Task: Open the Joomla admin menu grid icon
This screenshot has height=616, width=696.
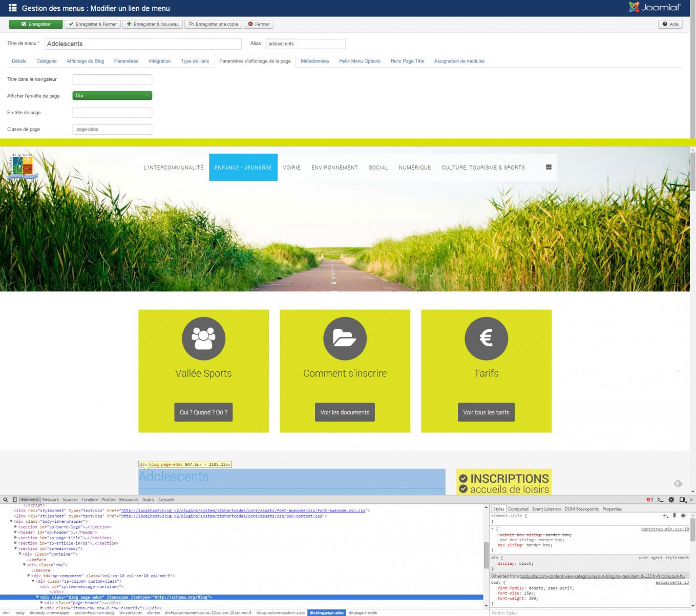Action: pyautogui.click(x=13, y=8)
